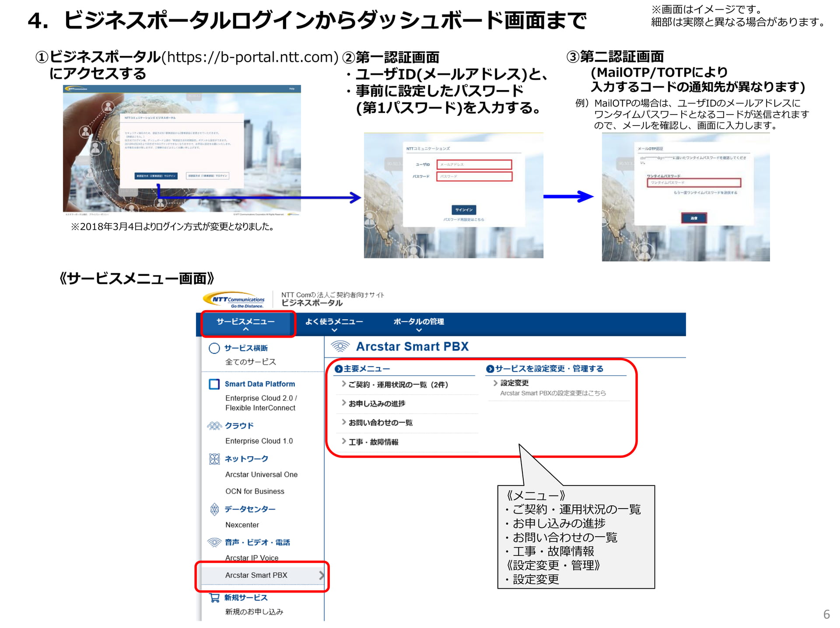Viewport: 840px width, 628px height.
Task: Select Arcstar IP Voice
Action: point(252,558)
